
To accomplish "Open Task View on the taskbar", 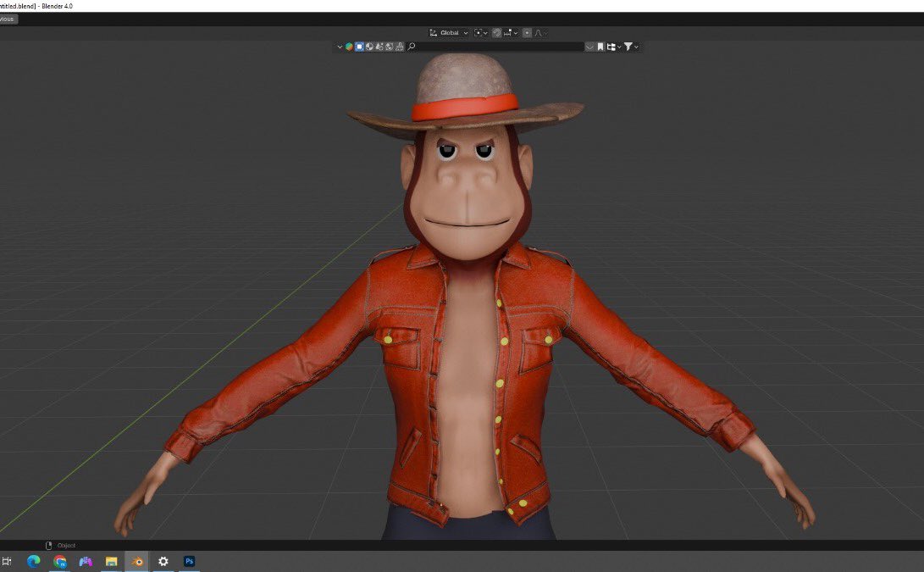I will pyautogui.click(x=7, y=561).
